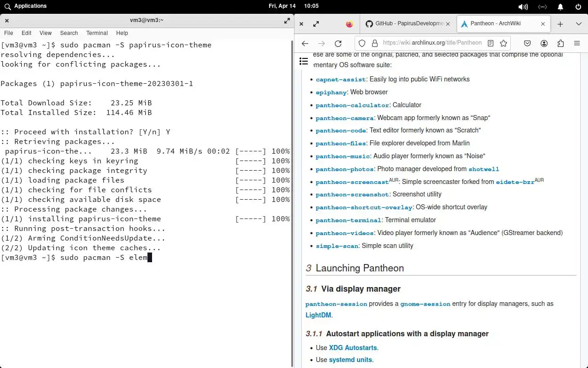Open the capnet-assist package link

point(341,80)
